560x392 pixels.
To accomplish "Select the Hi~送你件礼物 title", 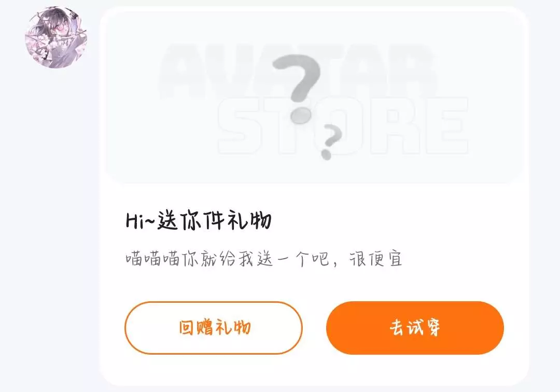I will [199, 221].
